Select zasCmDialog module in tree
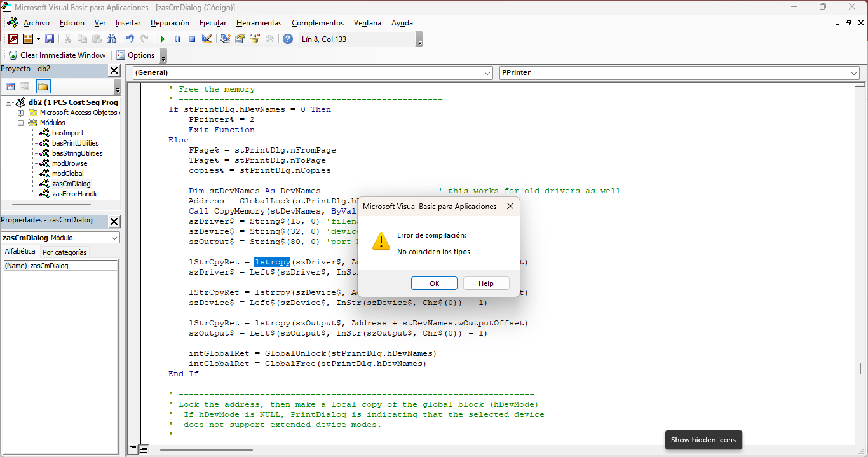This screenshot has width=868, height=457. pos(72,184)
